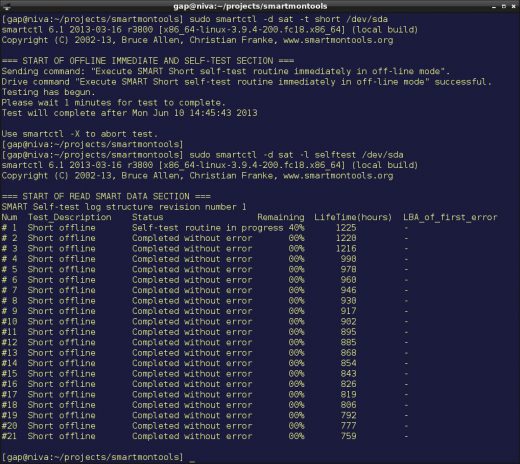
Task: Click lifetime value 930 in row 8
Action: tap(348, 301)
